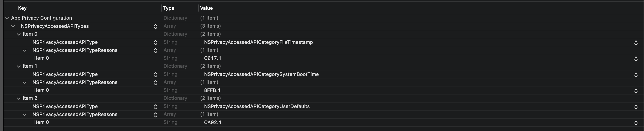Screen dimensions: 644x131
Task: Click the Value column header
Action: click(206, 8)
